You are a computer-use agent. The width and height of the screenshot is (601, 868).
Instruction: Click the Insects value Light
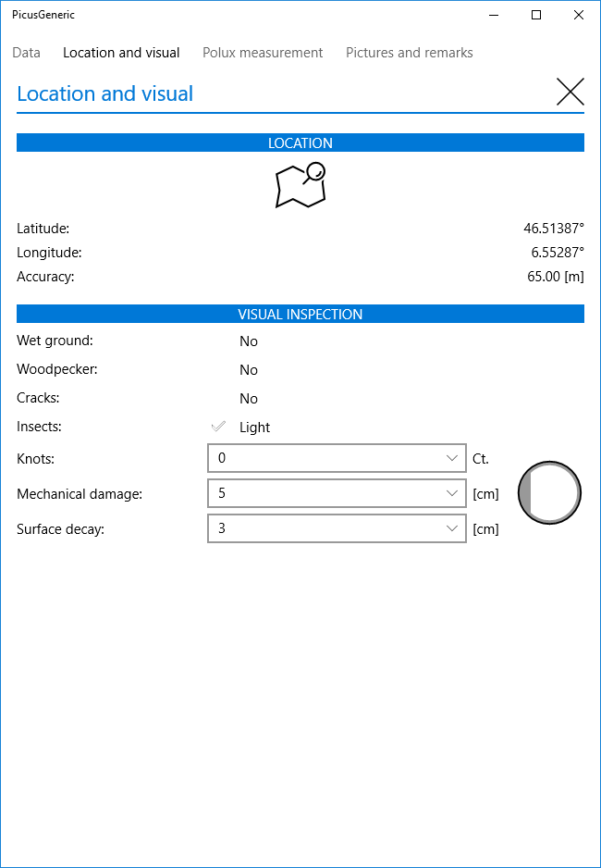255,428
